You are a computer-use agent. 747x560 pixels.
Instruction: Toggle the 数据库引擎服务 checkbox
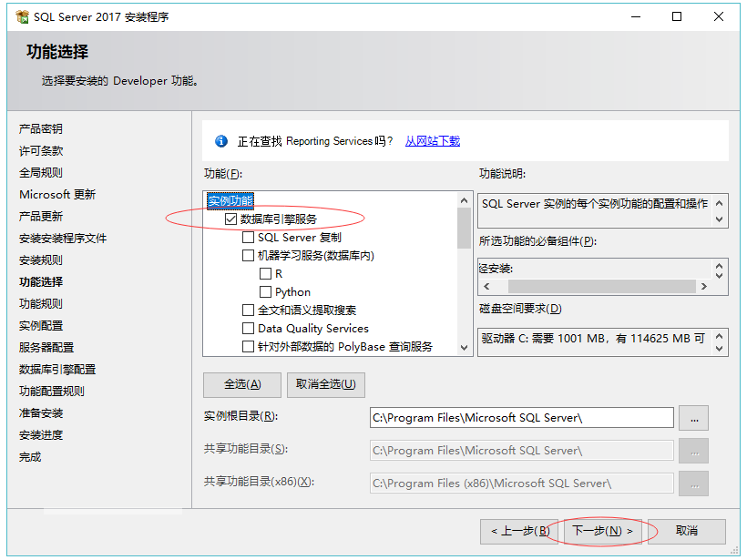[x=230, y=219]
